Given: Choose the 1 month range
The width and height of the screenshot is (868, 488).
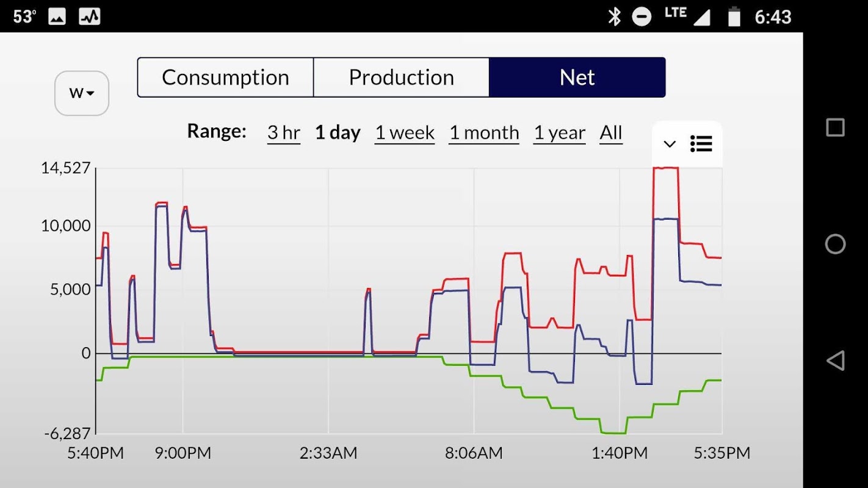Looking at the screenshot, I should (x=484, y=132).
